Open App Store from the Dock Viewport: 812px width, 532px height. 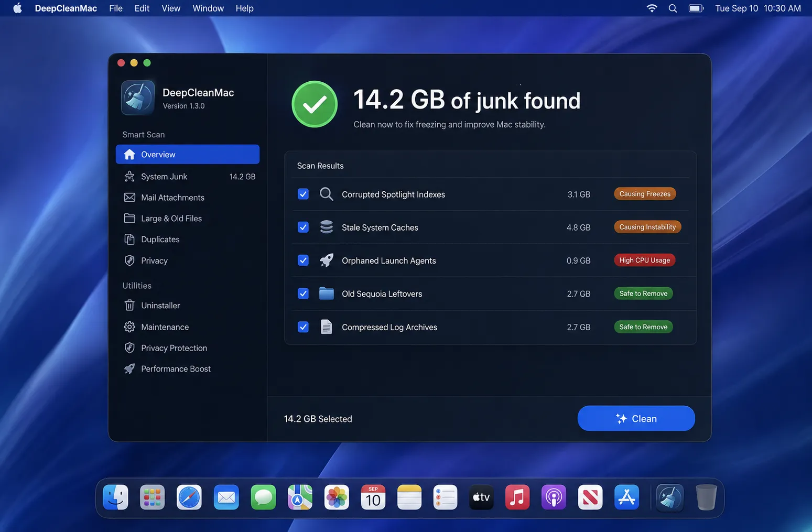click(x=627, y=497)
